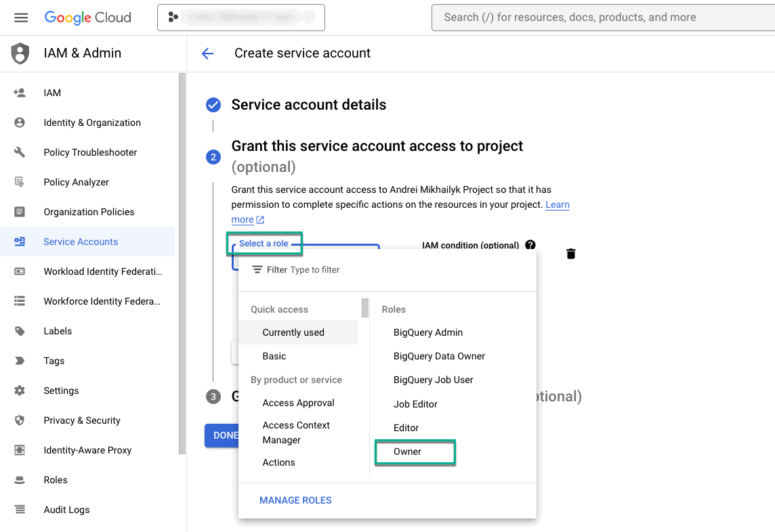The height and width of the screenshot is (532, 775).
Task: Open the hamburger navigation menu
Action: click(x=21, y=18)
